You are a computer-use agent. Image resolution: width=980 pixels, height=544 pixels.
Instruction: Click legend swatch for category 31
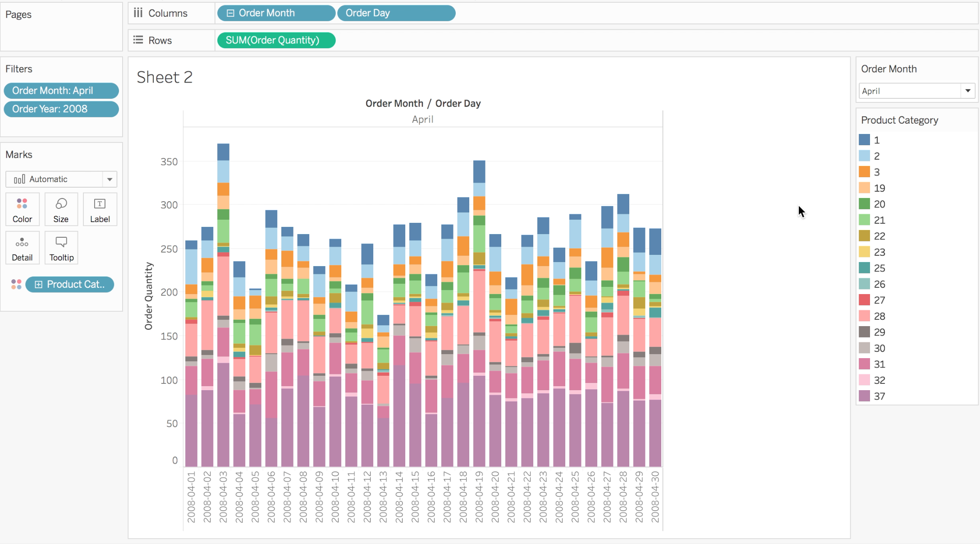coord(864,364)
